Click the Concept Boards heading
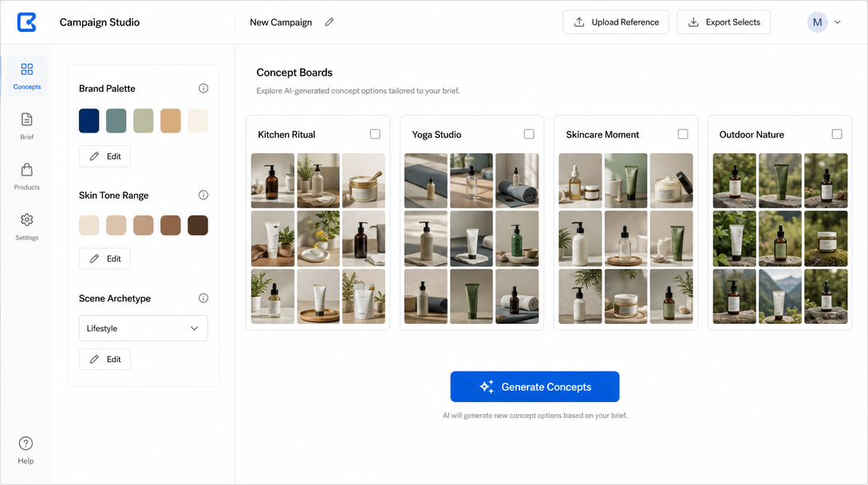Screen dimensions: 868x485 294,73
